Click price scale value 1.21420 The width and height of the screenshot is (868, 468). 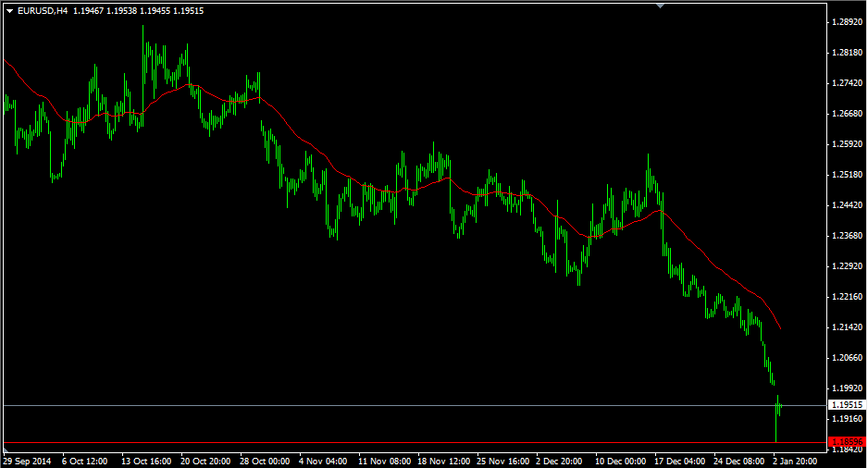coord(848,326)
